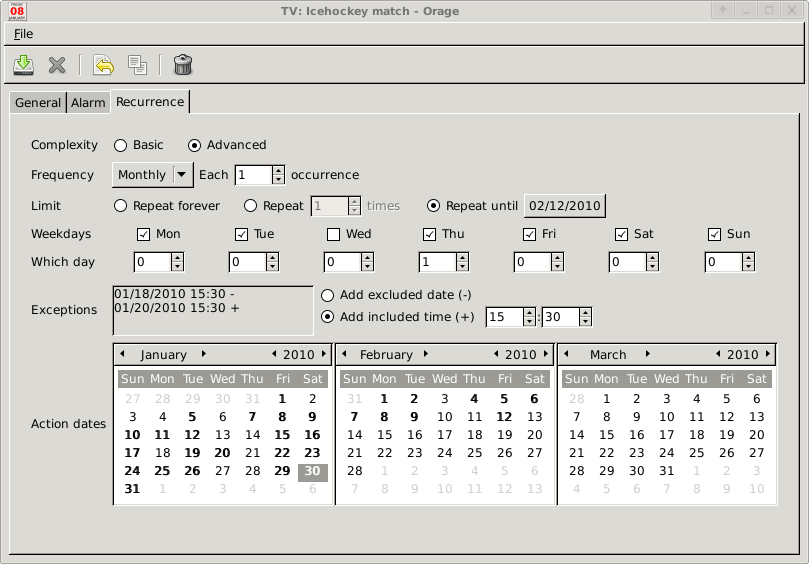Click the Delete trash can toolbar icon

click(x=183, y=65)
